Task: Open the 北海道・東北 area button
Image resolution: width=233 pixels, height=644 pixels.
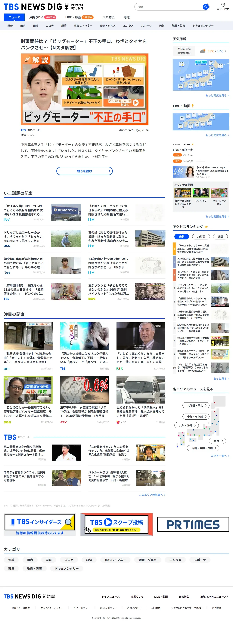Action: coord(196,405)
